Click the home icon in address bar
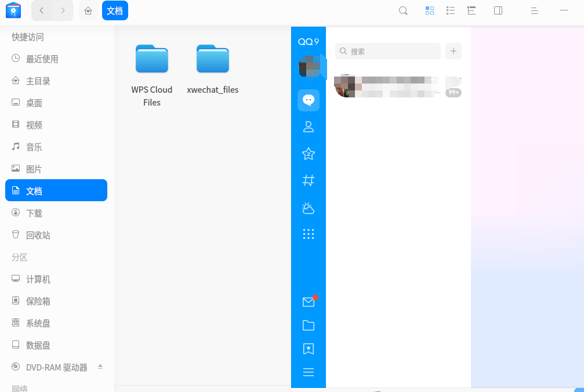 click(88, 10)
